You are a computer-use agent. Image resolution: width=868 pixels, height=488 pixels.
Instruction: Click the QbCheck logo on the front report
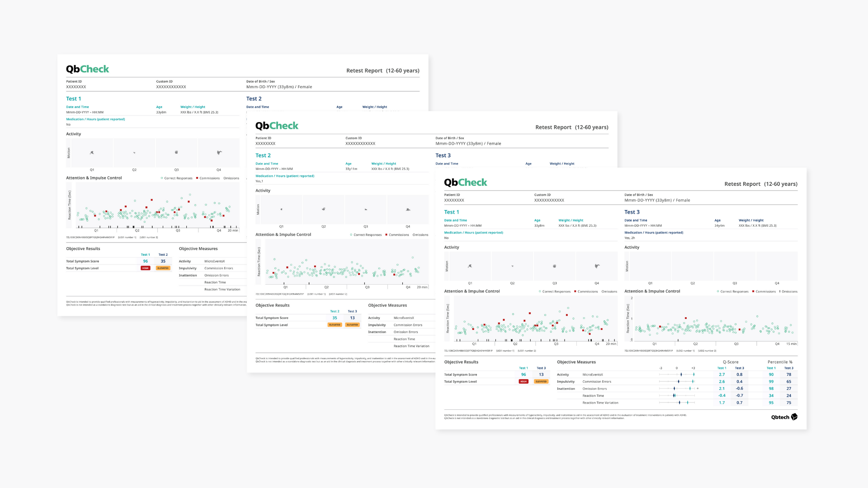[x=465, y=182]
